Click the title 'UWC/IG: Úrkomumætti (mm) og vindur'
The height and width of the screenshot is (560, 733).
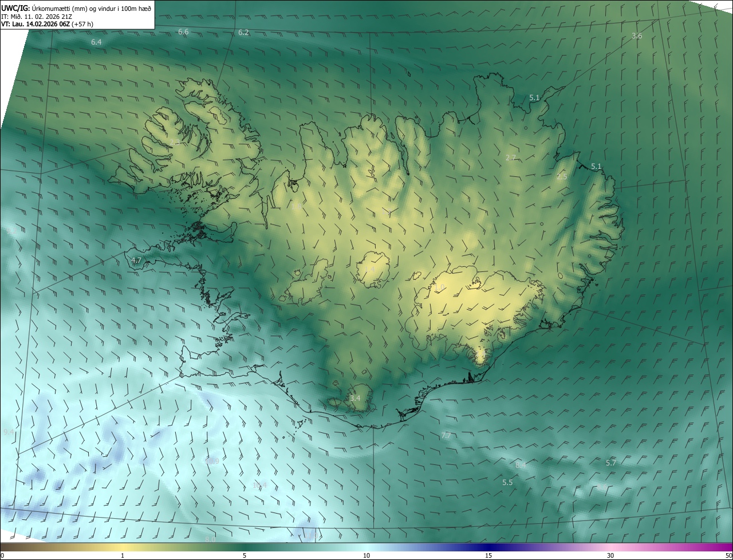tap(76, 8)
